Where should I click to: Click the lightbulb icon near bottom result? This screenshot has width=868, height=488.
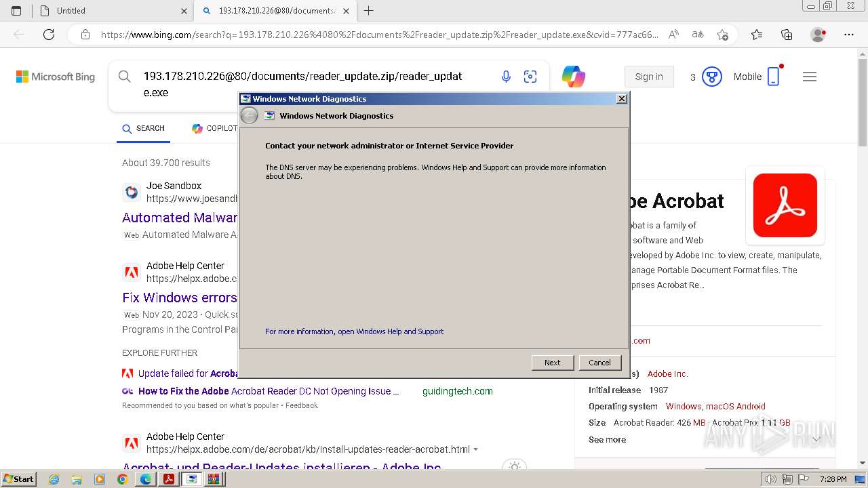pyautogui.click(x=515, y=466)
